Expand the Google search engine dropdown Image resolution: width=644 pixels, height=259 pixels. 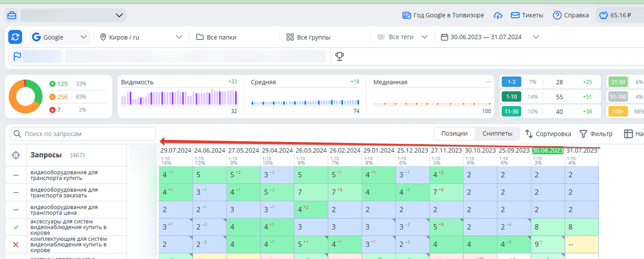click(x=60, y=37)
